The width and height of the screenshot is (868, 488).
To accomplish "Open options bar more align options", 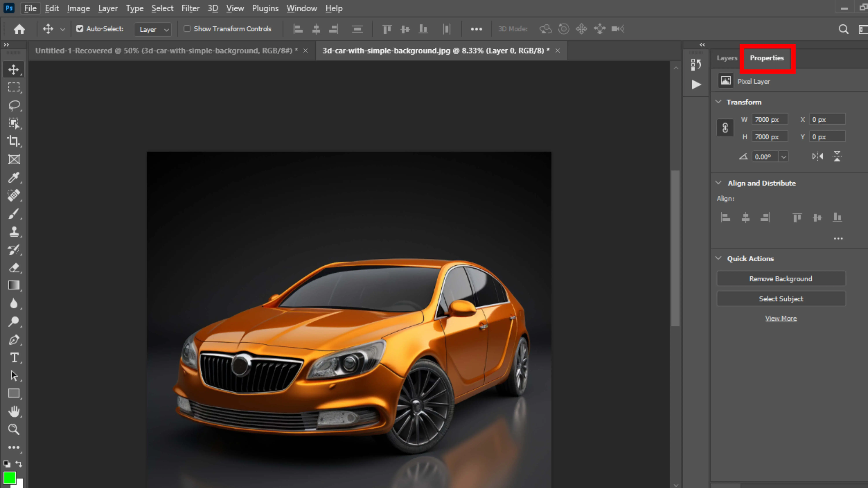I will click(x=476, y=29).
